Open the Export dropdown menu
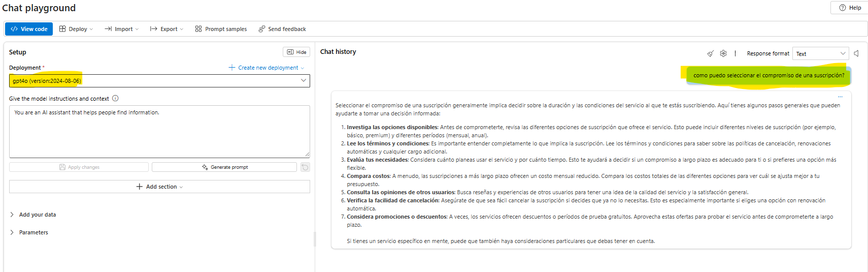The width and height of the screenshot is (868, 272). [166, 29]
